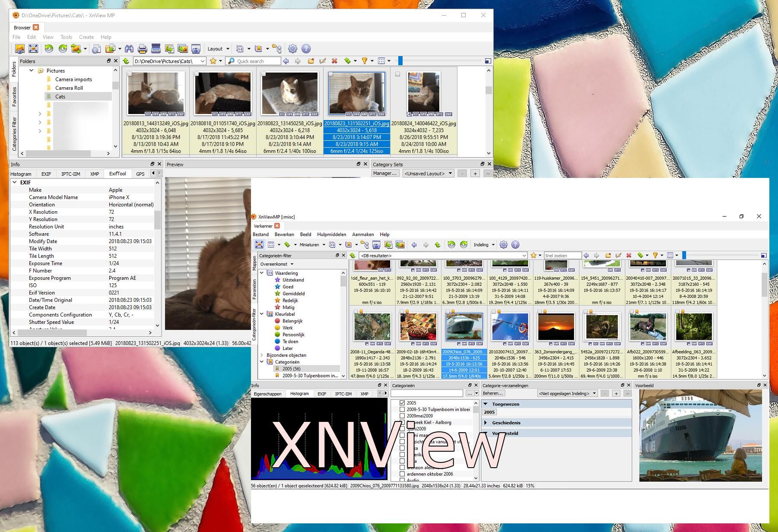Click the Snel zoeken field

[x=562, y=256]
